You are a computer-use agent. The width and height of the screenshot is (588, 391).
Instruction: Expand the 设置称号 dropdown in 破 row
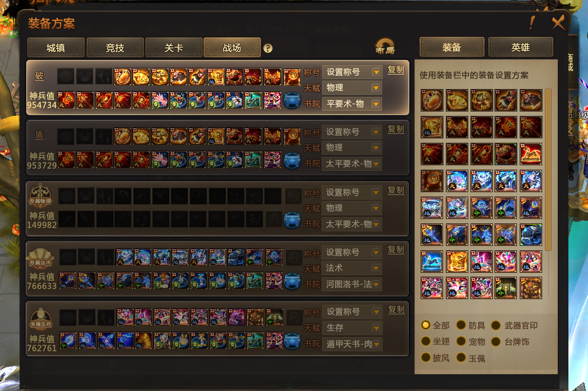pyautogui.click(x=352, y=72)
